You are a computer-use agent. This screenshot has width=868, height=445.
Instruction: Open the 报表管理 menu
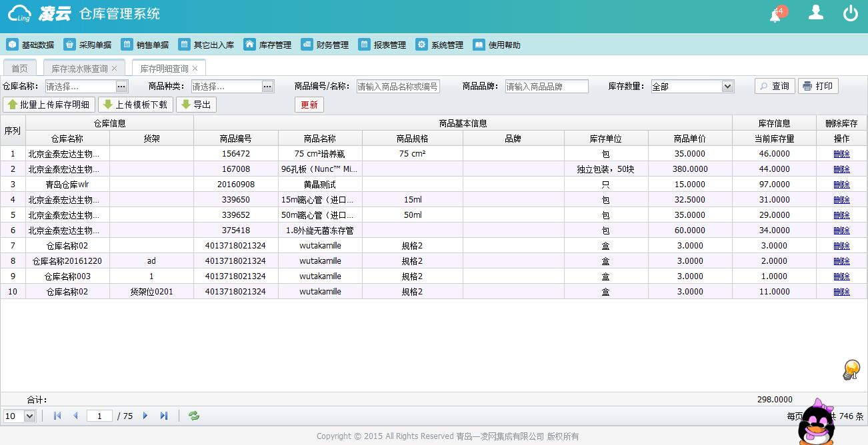coord(382,45)
